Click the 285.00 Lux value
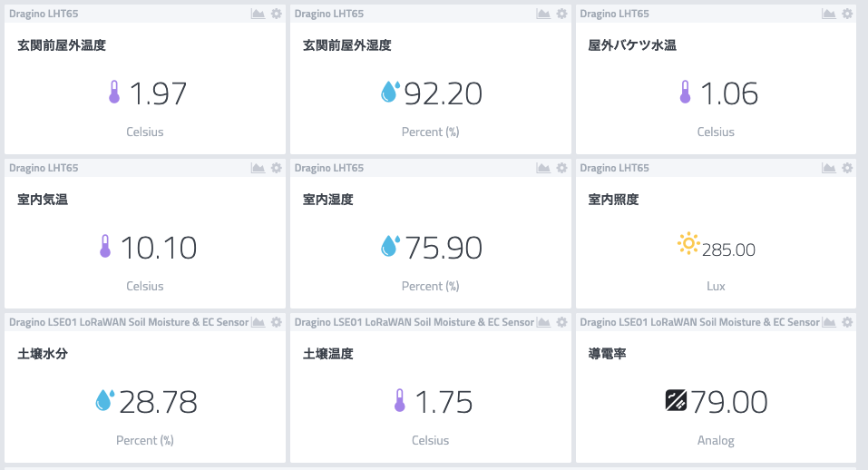The height and width of the screenshot is (470, 868). point(728,250)
